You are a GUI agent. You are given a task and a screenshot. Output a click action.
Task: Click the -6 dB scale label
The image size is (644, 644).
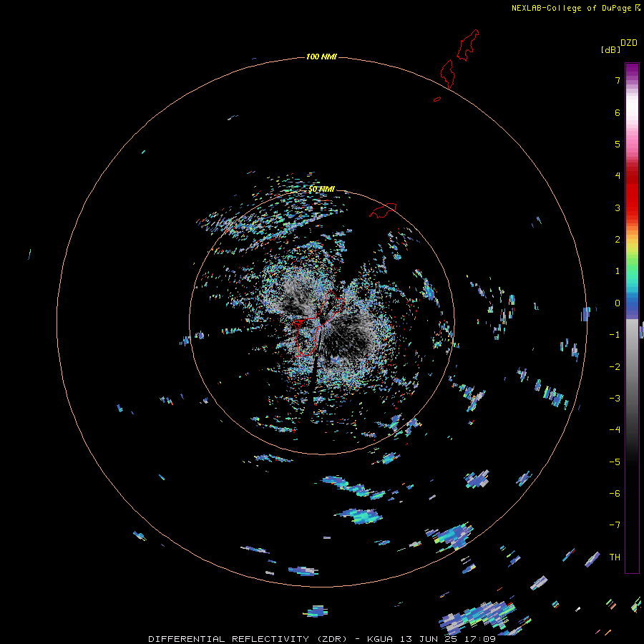615,494
